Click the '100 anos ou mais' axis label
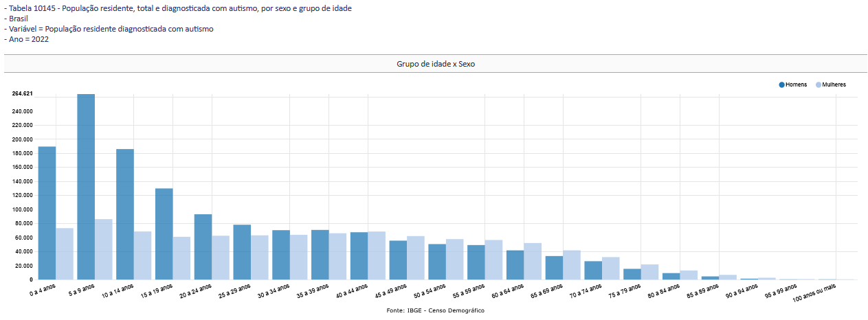Screen dimensions: 868x320 [815, 293]
